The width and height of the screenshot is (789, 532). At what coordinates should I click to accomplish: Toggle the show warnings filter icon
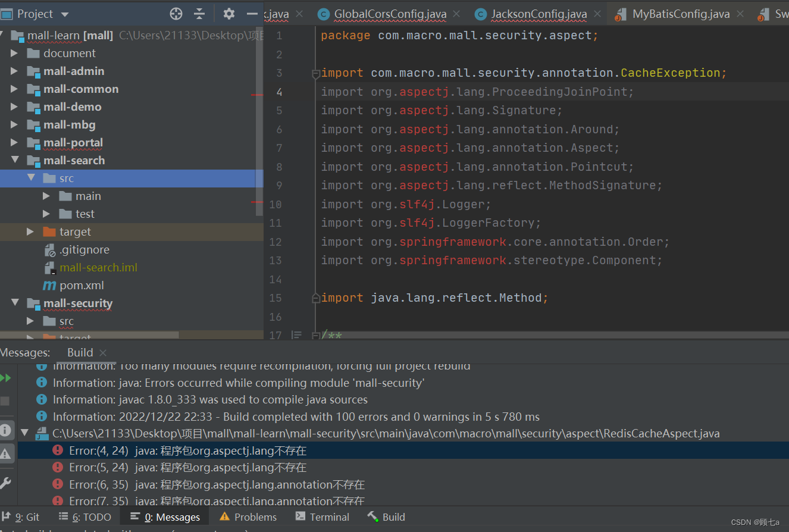click(5, 454)
